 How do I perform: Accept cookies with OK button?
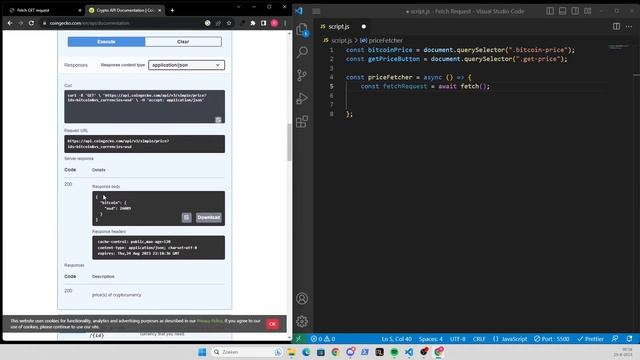pyautogui.click(x=273, y=324)
